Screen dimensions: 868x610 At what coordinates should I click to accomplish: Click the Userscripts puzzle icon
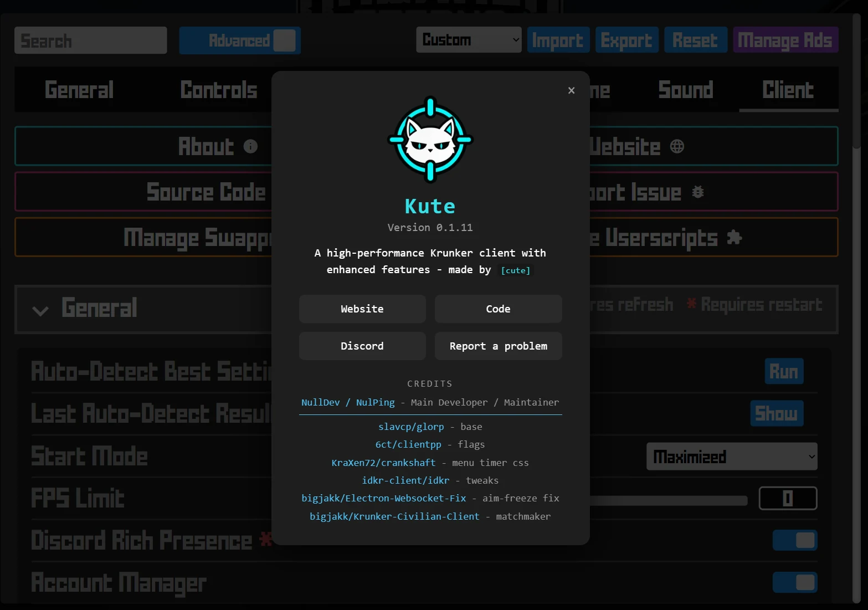tap(735, 238)
